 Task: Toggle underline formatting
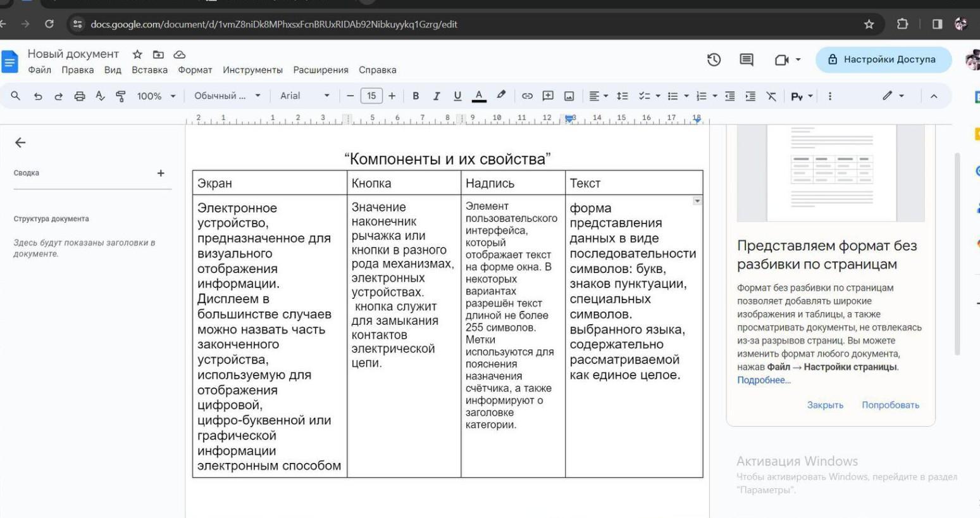pos(457,96)
